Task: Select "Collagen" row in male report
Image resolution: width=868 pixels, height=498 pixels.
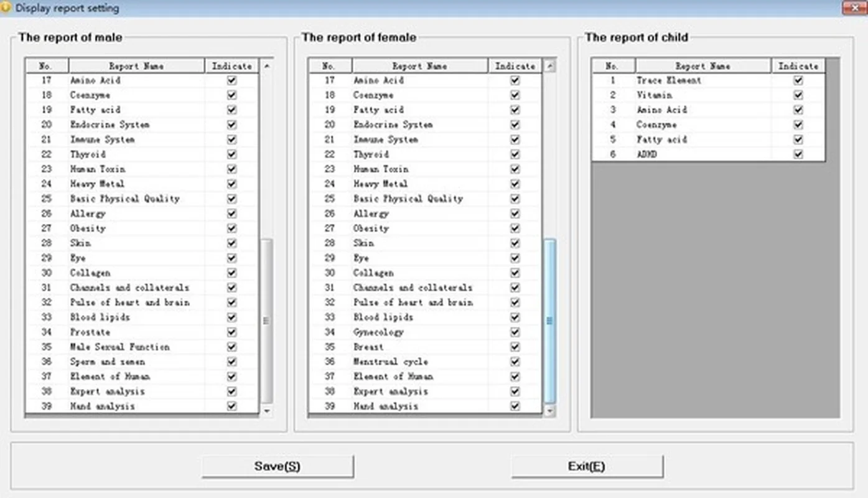Action: (142, 273)
